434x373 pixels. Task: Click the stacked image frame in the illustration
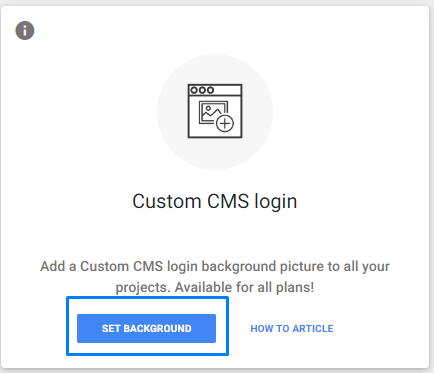click(x=213, y=113)
